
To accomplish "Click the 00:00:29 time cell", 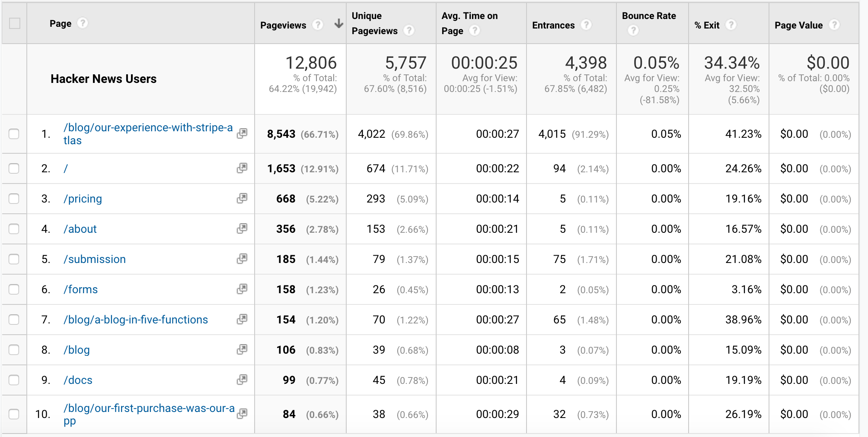I will tap(498, 415).
